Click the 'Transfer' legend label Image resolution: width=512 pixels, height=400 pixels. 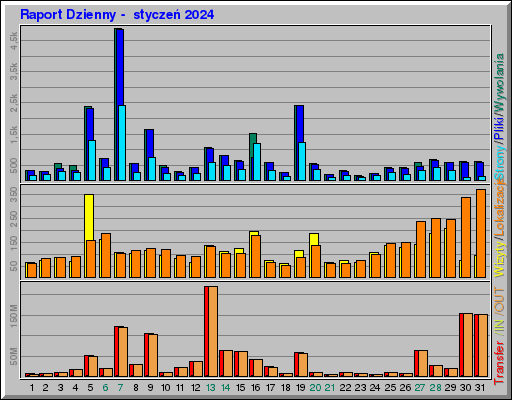499,362
